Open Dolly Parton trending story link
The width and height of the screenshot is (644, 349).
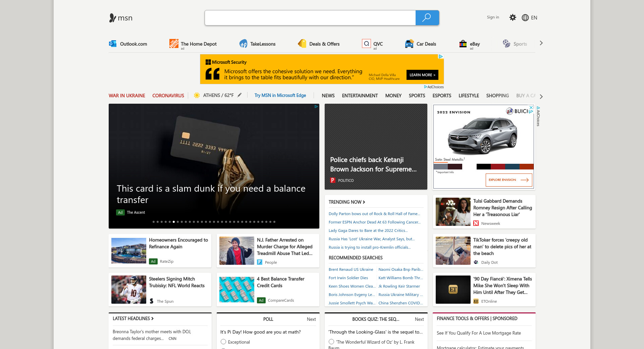tap(374, 214)
